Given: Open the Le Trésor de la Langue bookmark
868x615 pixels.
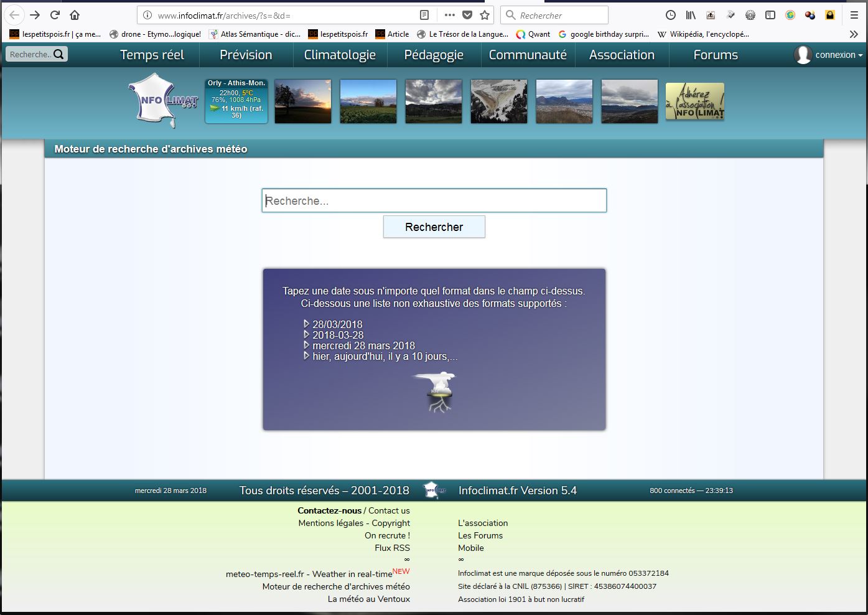Looking at the screenshot, I should (x=462, y=34).
